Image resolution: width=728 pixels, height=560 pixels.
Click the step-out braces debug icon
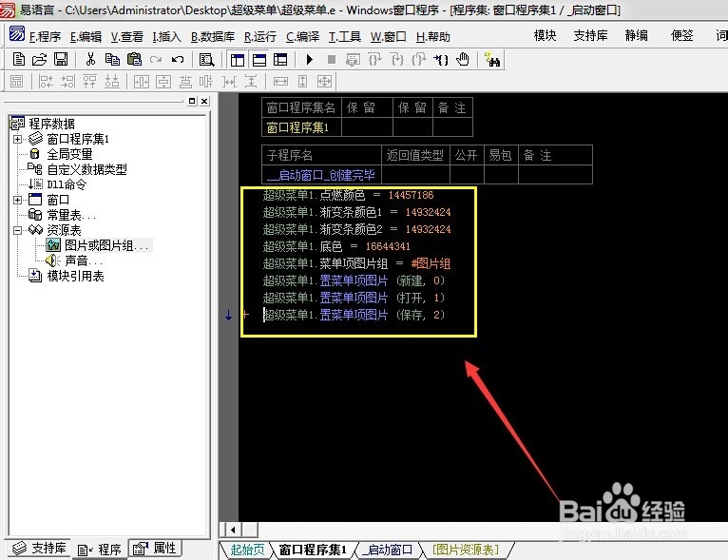click(419, 60)
